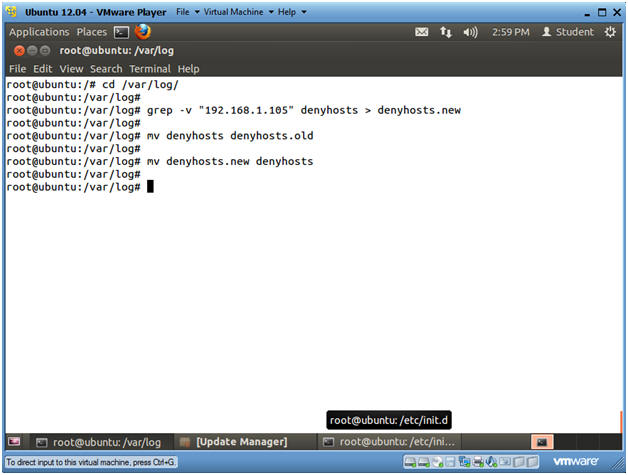Click the 'mv denyhosts.new denyhosts' line
Image resolution: width=628 pixels, height=475 pixels.
[160, 161]
